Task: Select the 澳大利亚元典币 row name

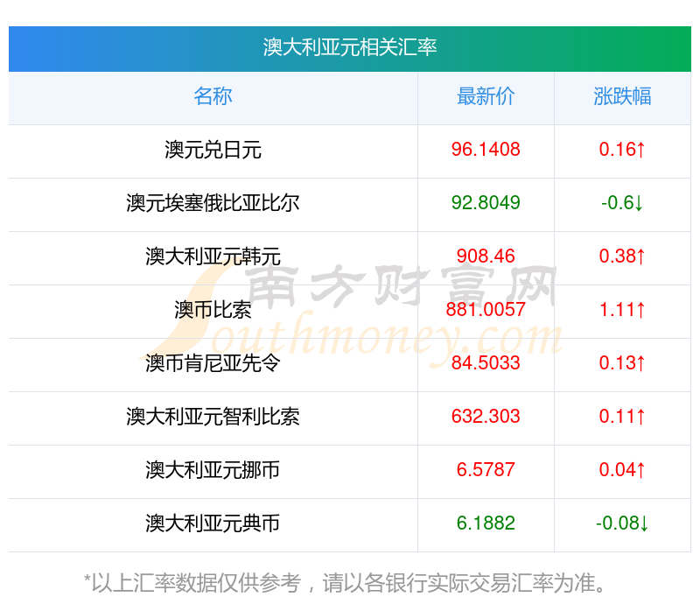Action: click(213, 523)
